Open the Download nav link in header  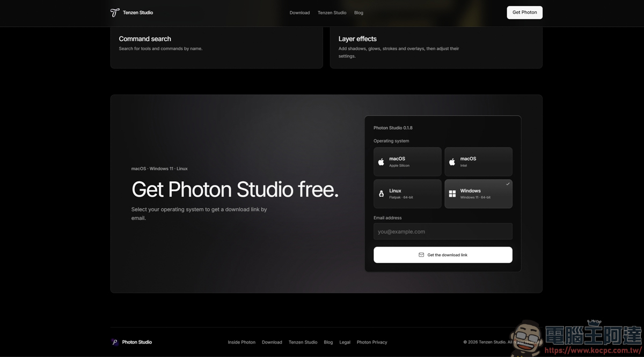tap(299, 13)
